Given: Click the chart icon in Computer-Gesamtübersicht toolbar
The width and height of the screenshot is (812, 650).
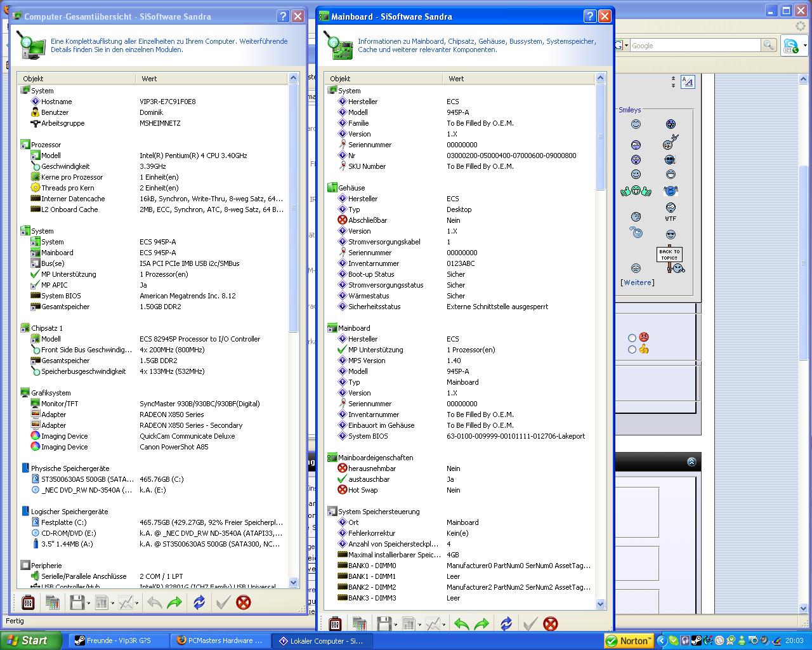Looking at the screenshot, I should pyautogui.click(x=126, y=602).
